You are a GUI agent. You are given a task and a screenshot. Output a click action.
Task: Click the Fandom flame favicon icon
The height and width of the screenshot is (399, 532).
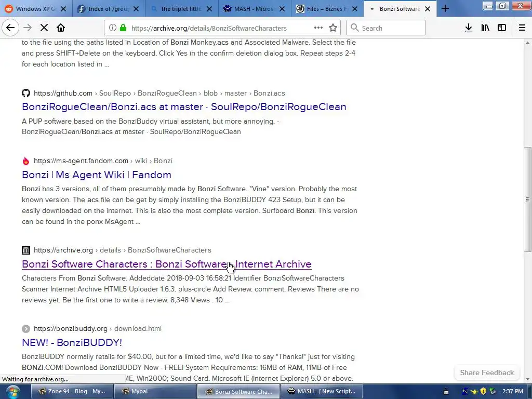[x=26, y=161]
